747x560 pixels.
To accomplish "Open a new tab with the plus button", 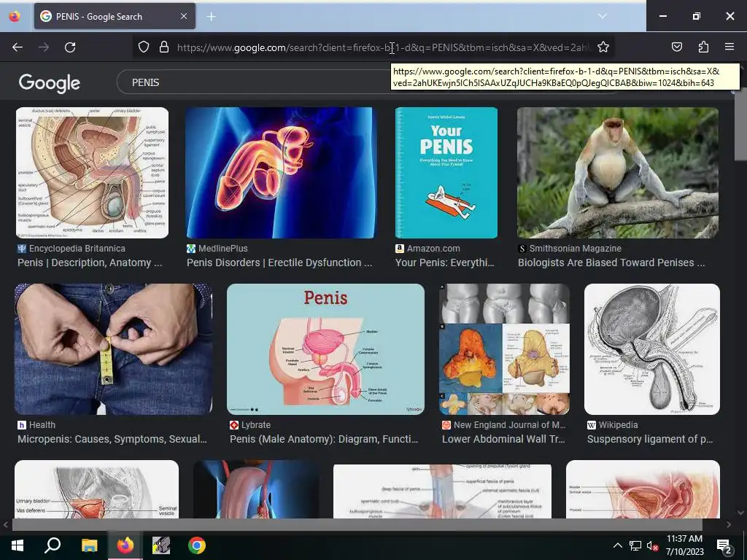I will (211, 17).
